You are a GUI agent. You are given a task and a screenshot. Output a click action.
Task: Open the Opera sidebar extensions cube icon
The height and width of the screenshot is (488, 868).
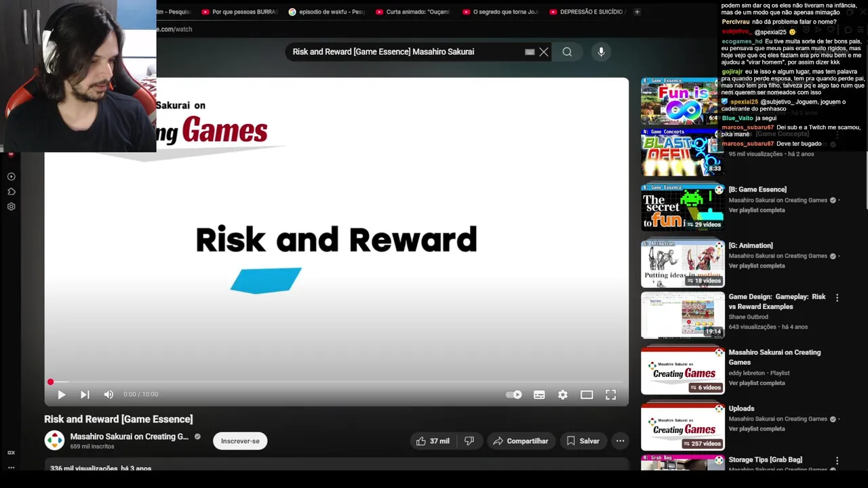point(11,192)
